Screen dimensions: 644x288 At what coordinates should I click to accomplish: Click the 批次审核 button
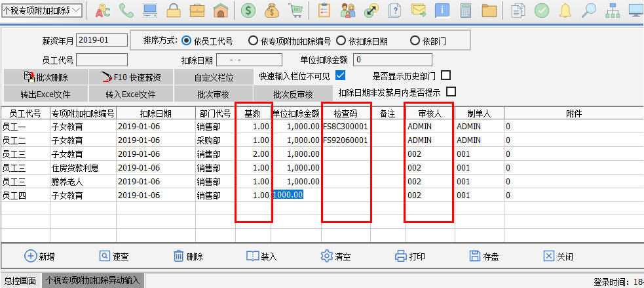(x=211, y=94)
